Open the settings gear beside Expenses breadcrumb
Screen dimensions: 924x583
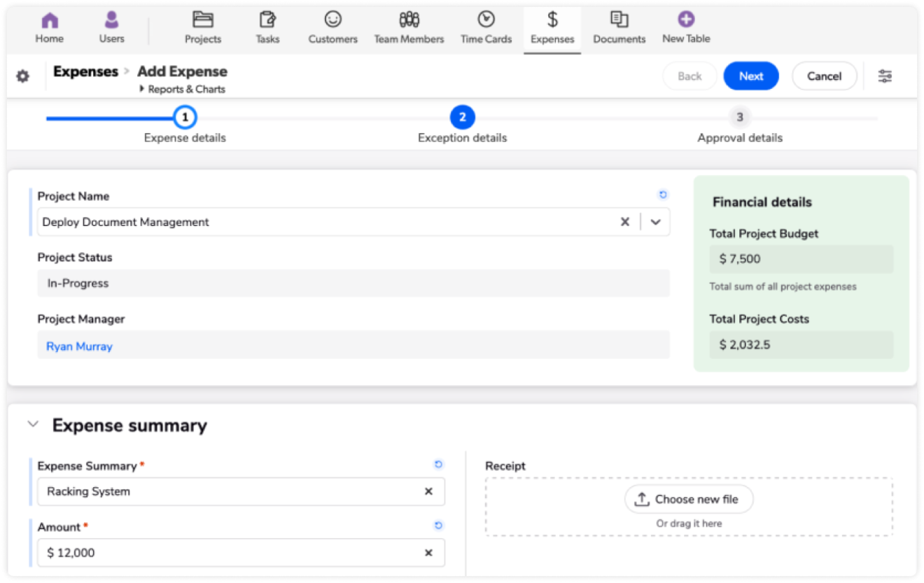(x=23, y=76)
